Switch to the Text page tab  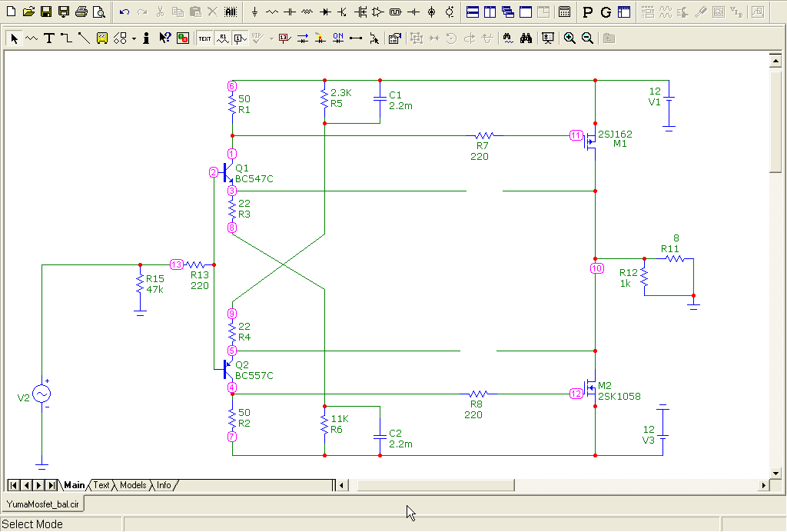(101, 485)
